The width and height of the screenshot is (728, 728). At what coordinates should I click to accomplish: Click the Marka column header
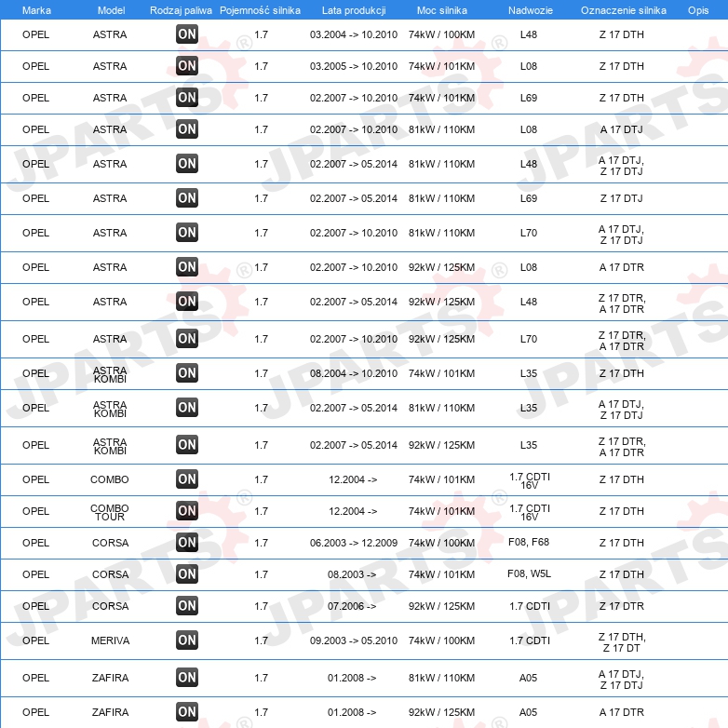coord(36,10)
